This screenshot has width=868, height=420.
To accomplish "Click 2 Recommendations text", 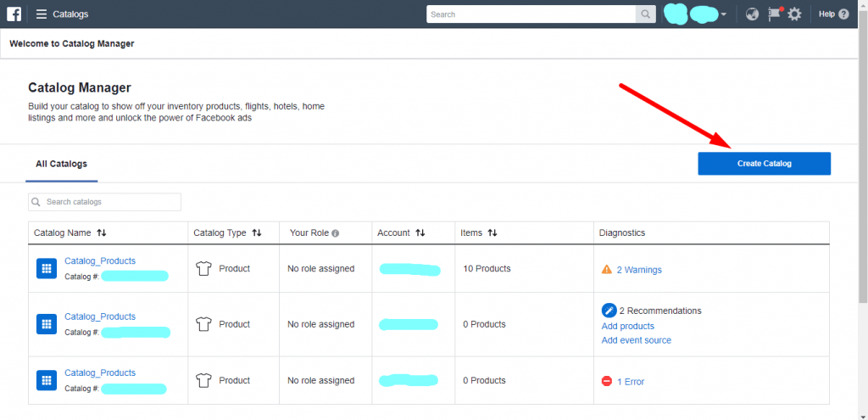I will pos(659,311).
